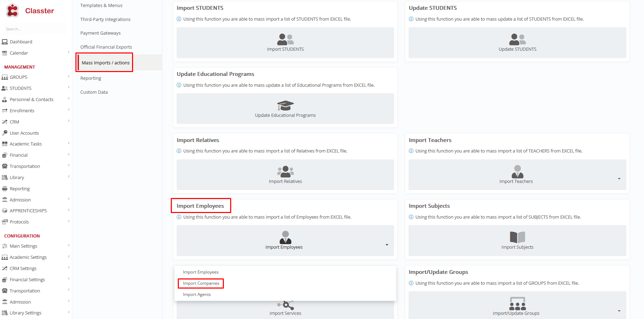Expand the STUDENTS sidebar menu chevron
The height and width of the screenshot is (319, 644).
[69, 88]
